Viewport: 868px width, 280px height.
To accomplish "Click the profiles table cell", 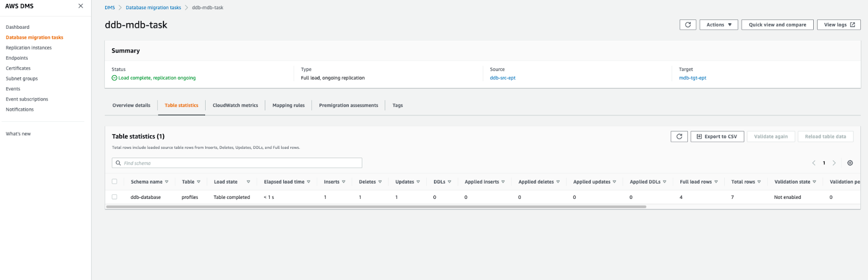I will point(190,197).
